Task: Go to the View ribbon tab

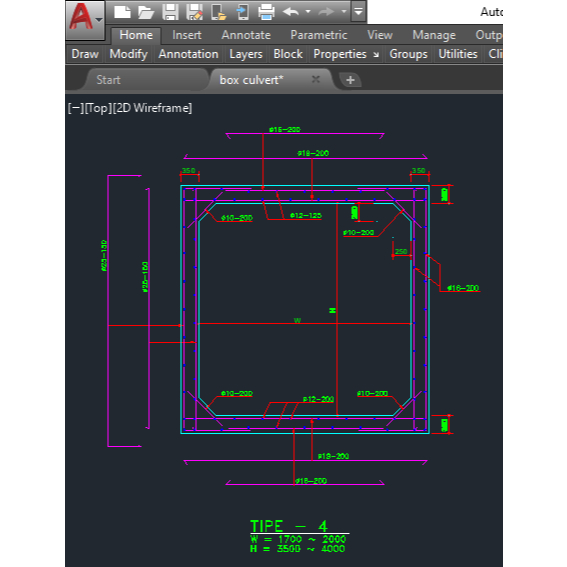Action: [x=380, y=35]
